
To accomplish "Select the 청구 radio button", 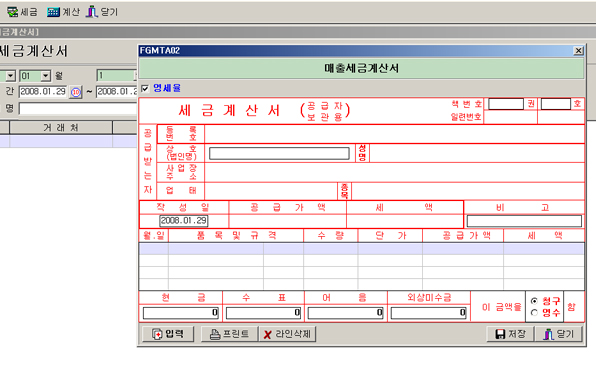I will [x=534, y=301].
